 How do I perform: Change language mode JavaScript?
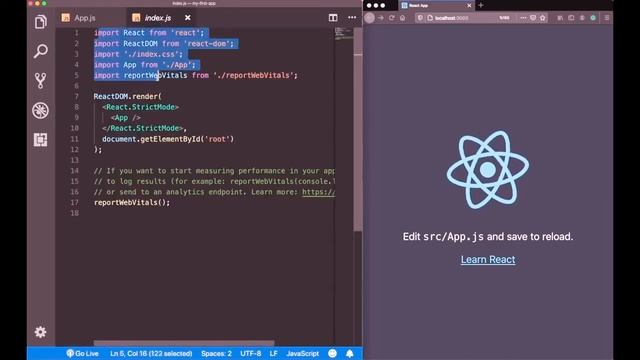(x=302, y=353)
